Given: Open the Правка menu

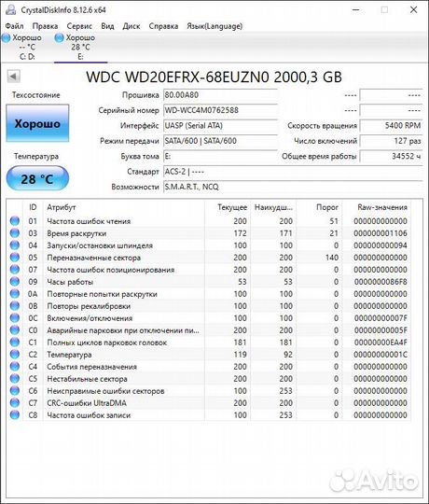Looking at the screenshot, I should (45, 26).
